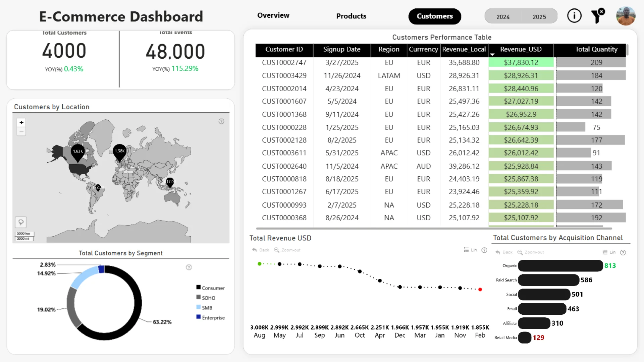
Task: Toggle the 2025 year slicer
Action: [x=539, y=16]
